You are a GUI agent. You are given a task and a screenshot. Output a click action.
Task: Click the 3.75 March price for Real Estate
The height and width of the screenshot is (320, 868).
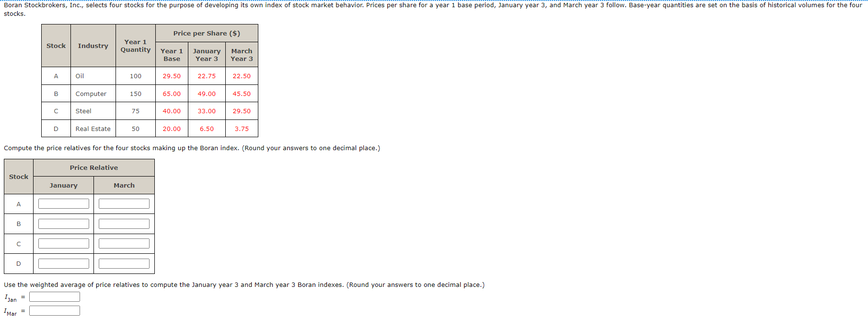coord(242,129)
